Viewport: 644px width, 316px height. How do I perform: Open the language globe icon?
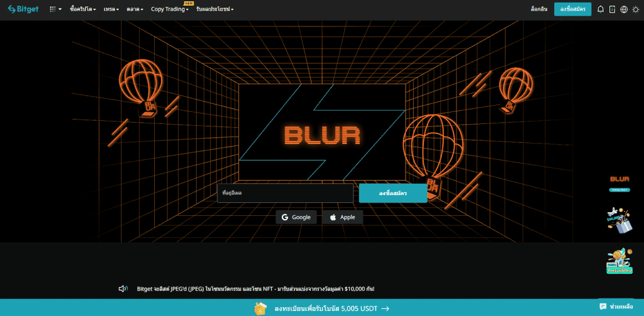[x=624, y=9]
